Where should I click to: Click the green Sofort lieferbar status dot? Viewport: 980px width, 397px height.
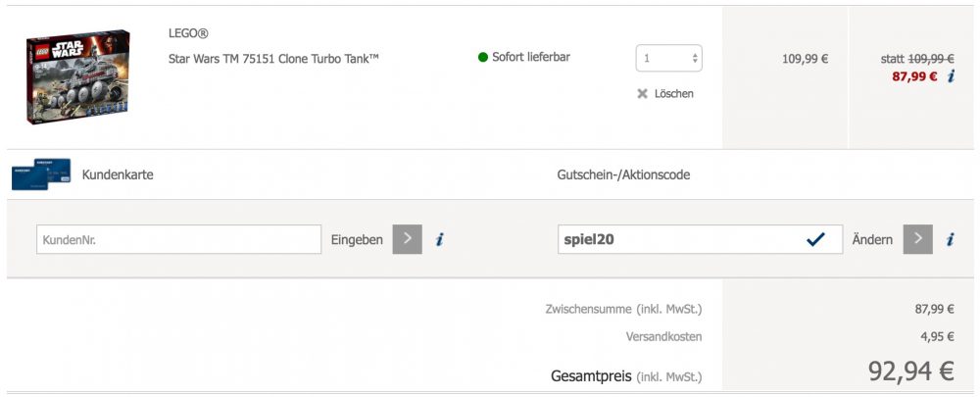click(x=483, y=58)
